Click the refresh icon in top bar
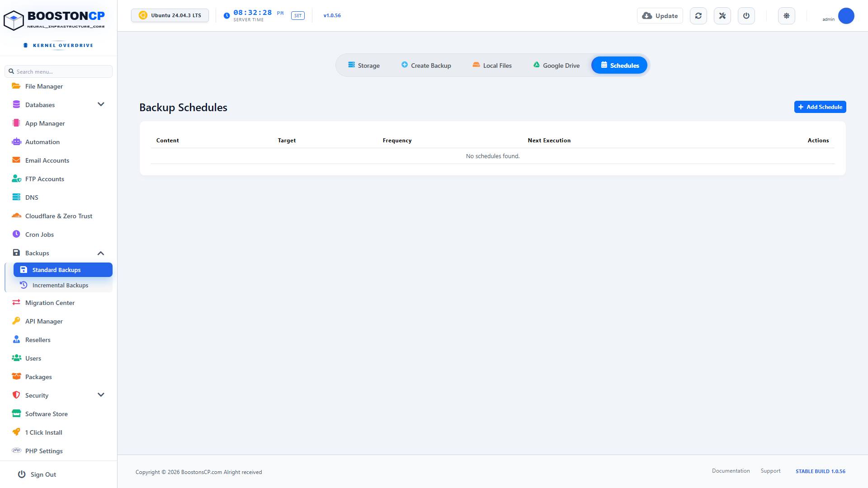868x488 pixels. [x=698, y=16]
